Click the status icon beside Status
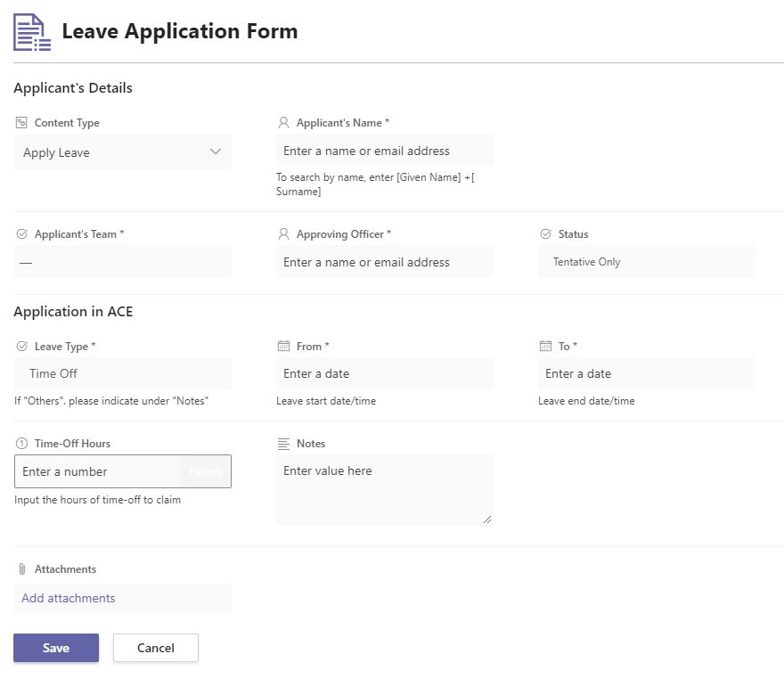 (545, 233)
